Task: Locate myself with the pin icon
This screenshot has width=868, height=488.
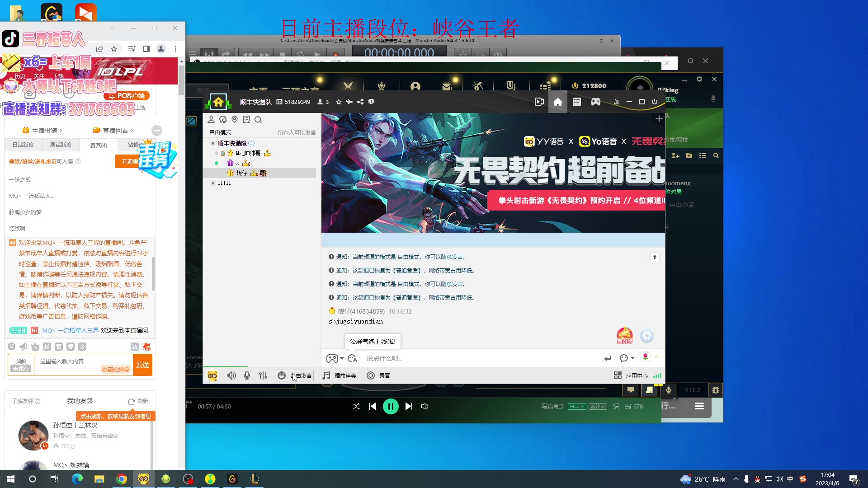Action: pyautogui.click(x=235, y=120)
